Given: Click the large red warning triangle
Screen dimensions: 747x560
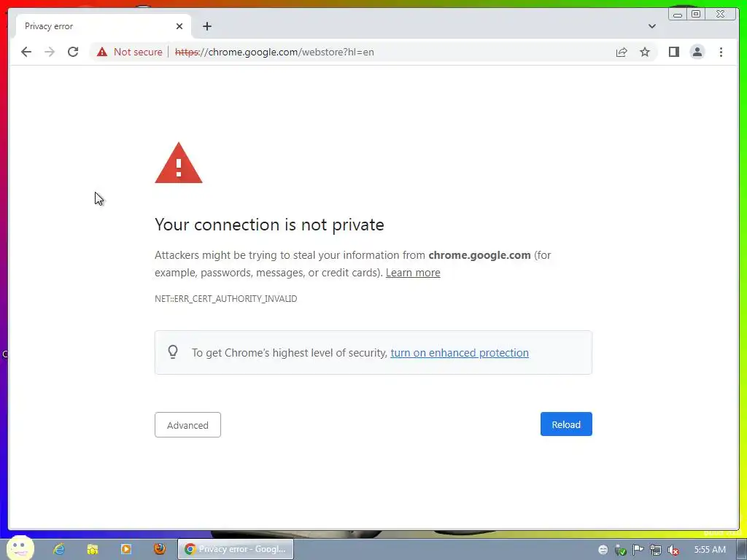Looking at the screenshot, I should (179, 163).
